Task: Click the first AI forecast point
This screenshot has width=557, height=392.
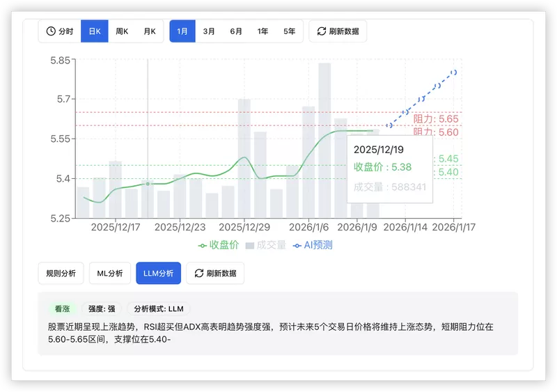Action: click(389, 125)
